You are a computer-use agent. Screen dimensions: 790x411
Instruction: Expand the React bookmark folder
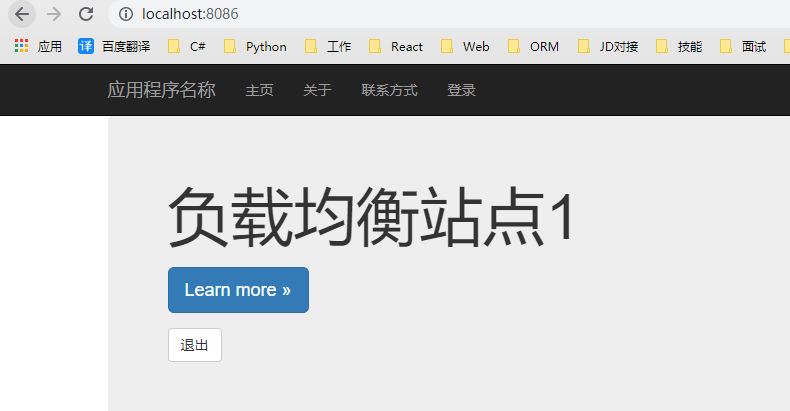[396, 46]
